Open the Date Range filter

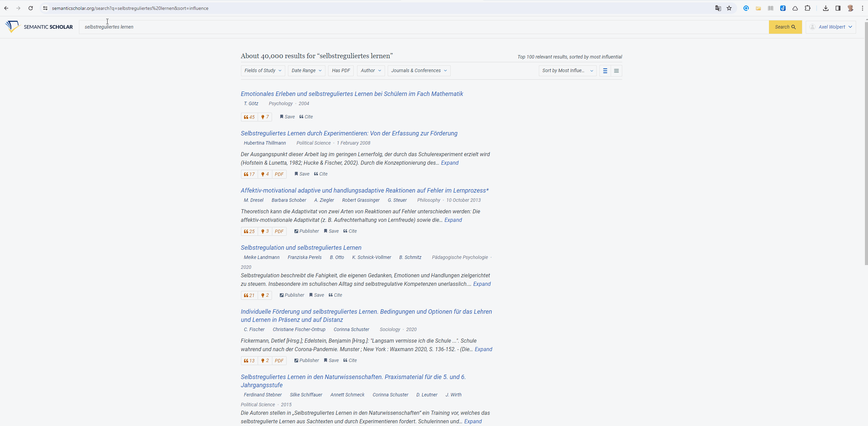(x=306, y=70)
